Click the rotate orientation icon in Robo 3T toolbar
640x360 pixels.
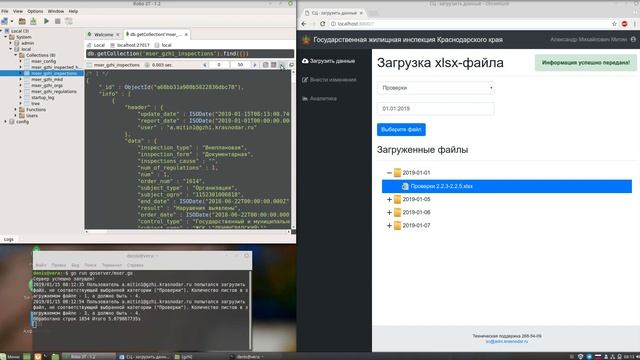(x=69, y=21)
